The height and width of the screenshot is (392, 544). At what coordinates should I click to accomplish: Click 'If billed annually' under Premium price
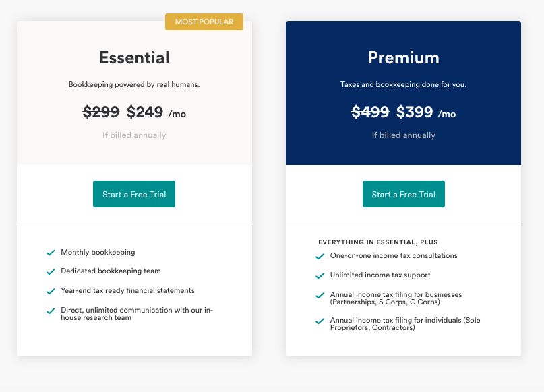pos(404,135)
